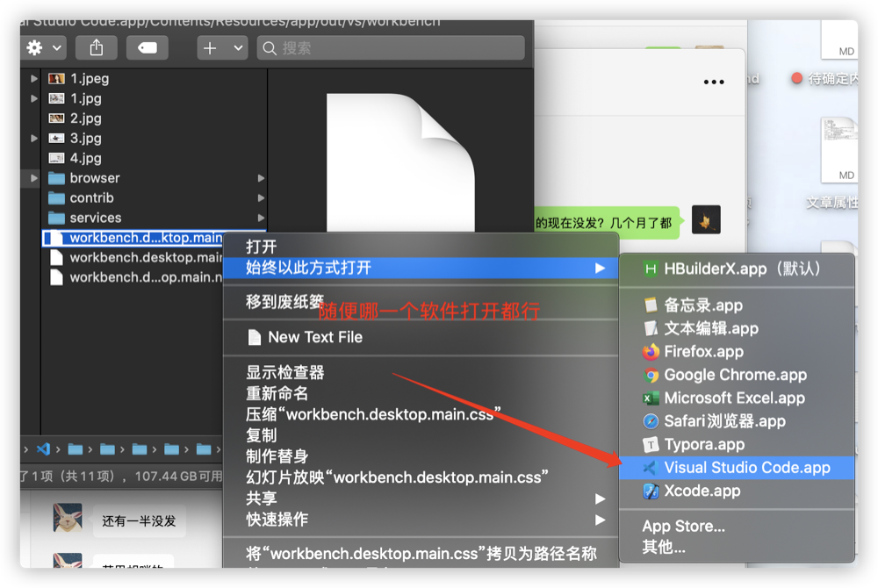Viewport: 878px width, 588px height.
Task: Click the Share toolbar button in Finder
Action: tap(97, 48)
